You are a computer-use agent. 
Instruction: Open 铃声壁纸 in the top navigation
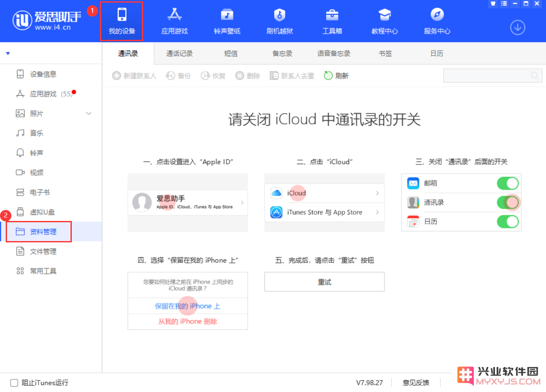[x=227, y=21]
